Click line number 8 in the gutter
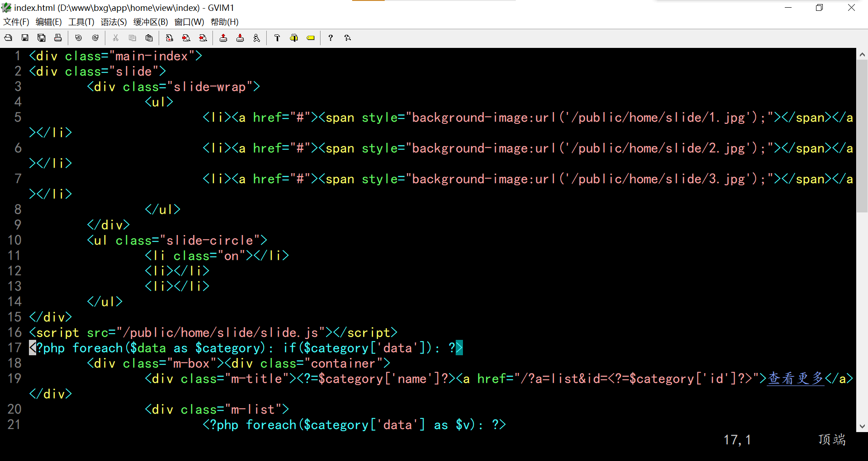This screenshot has width=868, height=461. pos(18,210)
